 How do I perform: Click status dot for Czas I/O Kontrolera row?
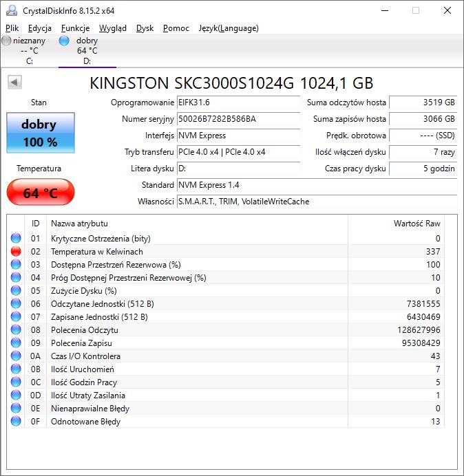pos(16,356)
